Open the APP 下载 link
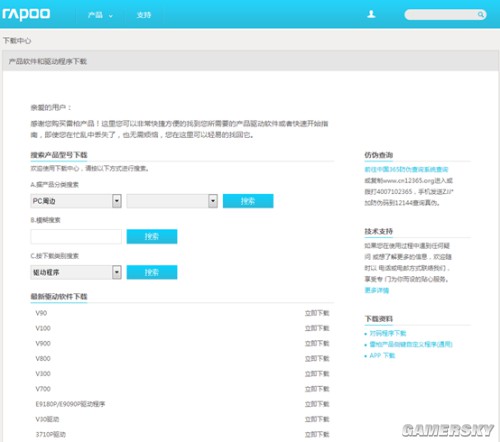 click(382, 356)
